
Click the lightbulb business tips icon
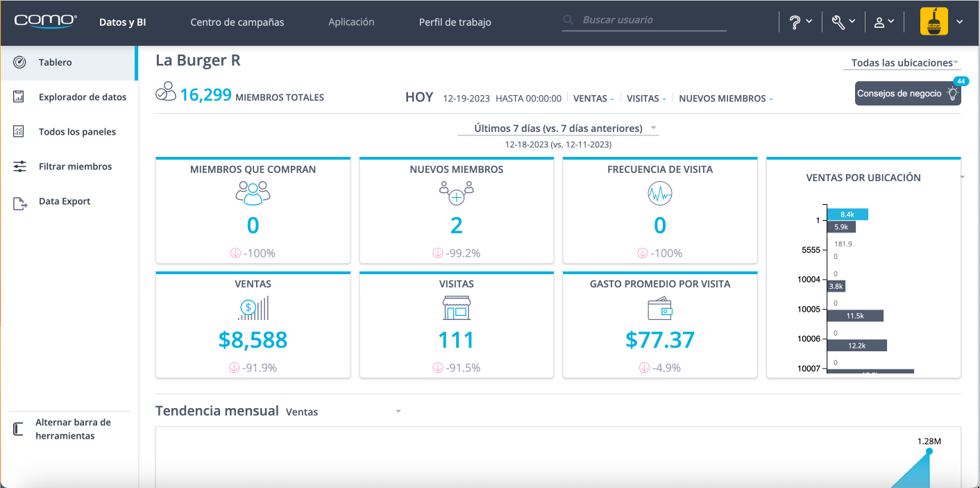(x=954, y=94)
